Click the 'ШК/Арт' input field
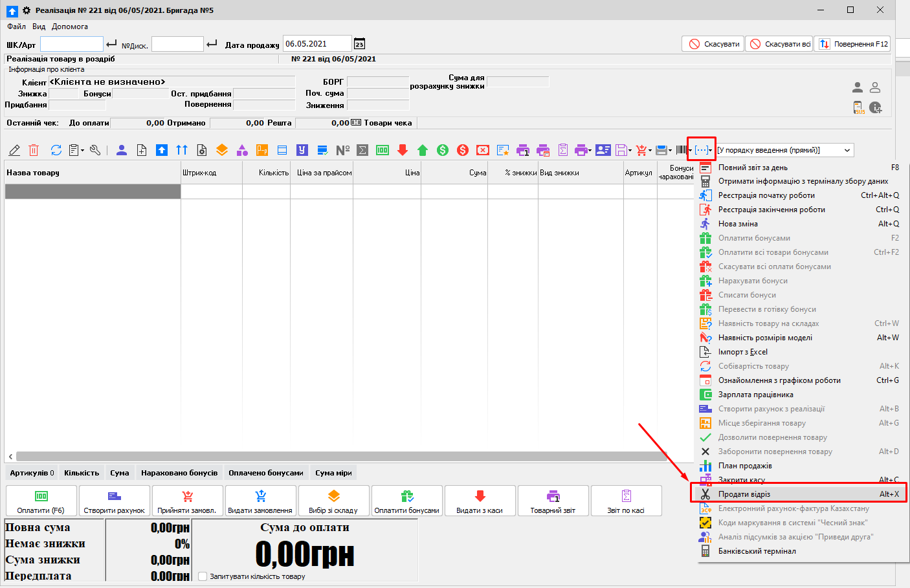The height and width of the screenshot is (588, 910). coord(72,45)
